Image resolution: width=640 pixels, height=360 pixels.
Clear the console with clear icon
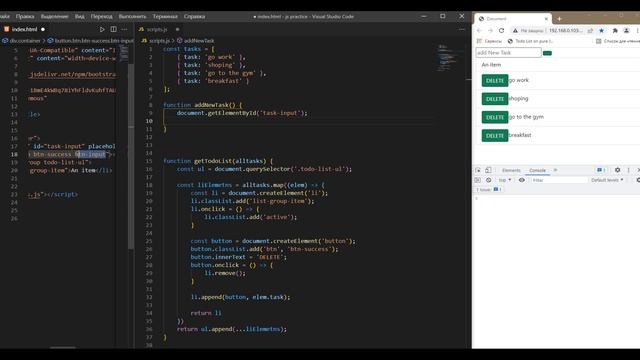coord(489,180)
